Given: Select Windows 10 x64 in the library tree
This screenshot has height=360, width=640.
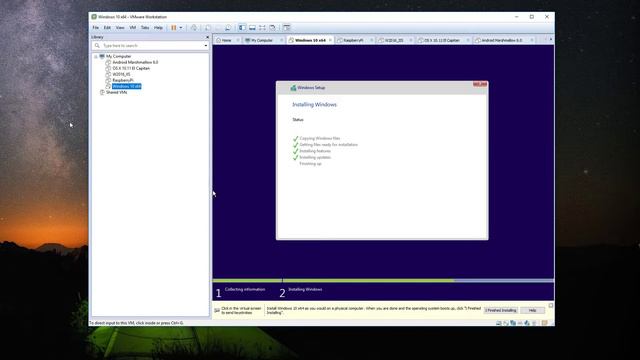Looking at the screenshot, I should 127,87.
